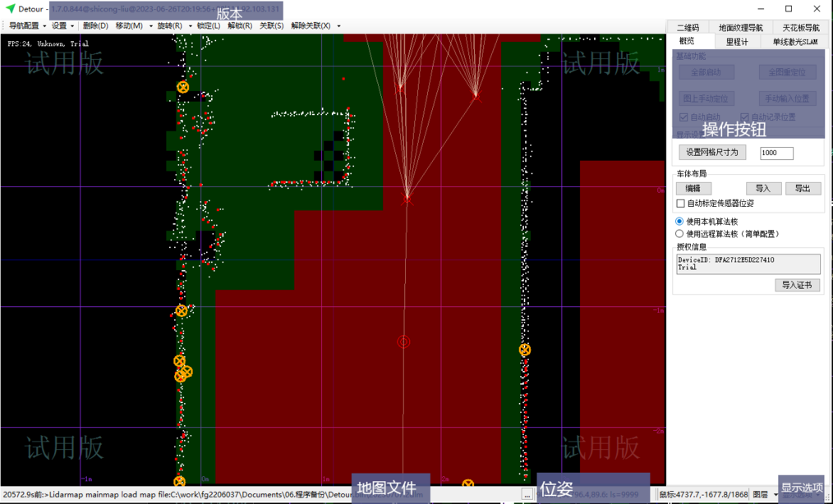Switch to the 单线激光SLAM tab
Screen dimensions: 833x504
(x=794, y=41)
